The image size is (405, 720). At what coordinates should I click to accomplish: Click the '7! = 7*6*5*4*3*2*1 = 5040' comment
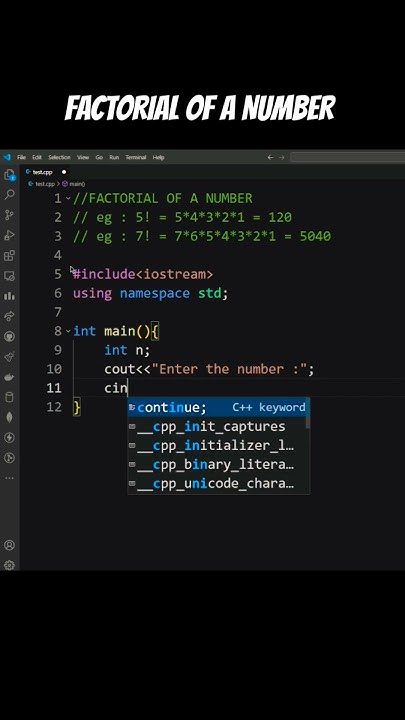pos(233,236)
